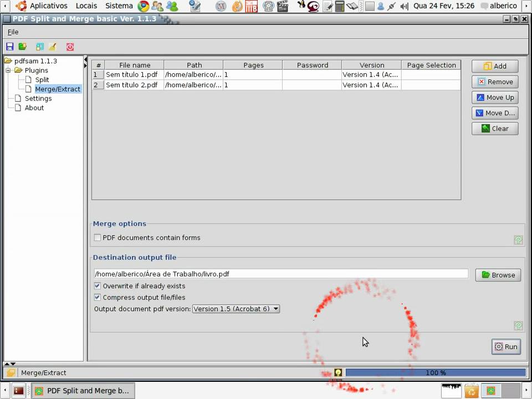The width and height of the screenshot is (532, 399).
Task: Enable PDF documents contain forms checkbox
Action: click(x=98, y=238)
